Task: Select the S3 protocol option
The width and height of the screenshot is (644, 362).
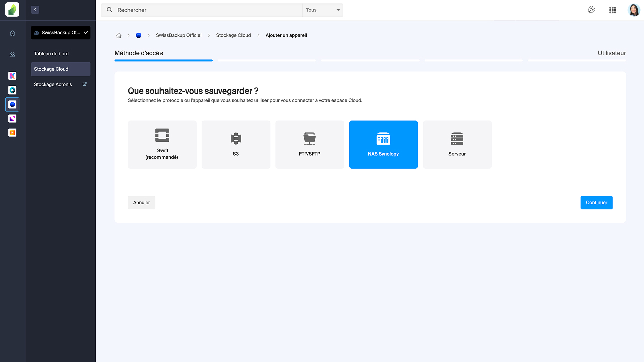Action: click(235, 144)
